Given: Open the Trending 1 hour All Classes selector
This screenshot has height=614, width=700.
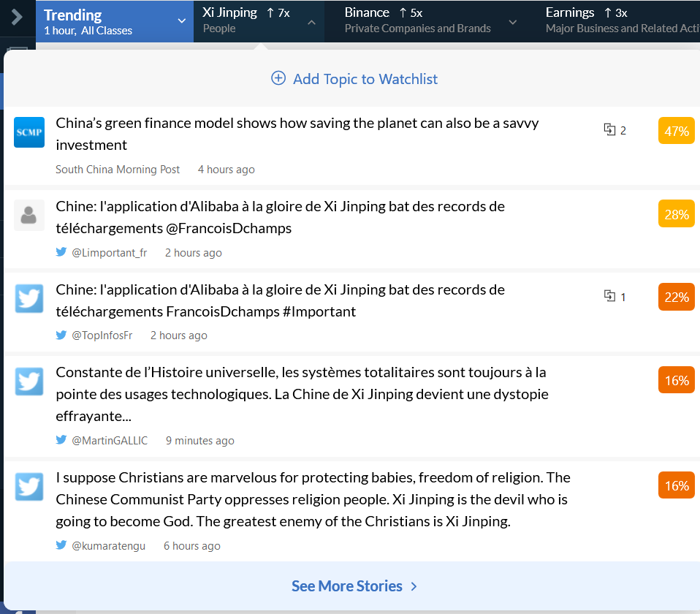Looking at the screenshot, I should click(115, 21).
